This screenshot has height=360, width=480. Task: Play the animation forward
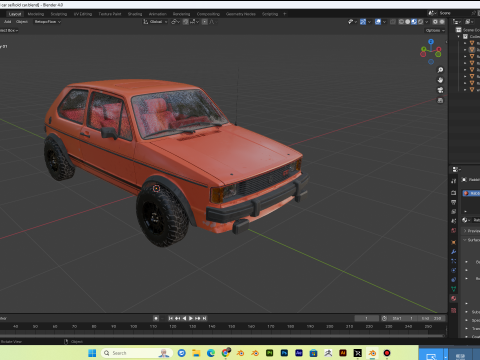(191, 318)
